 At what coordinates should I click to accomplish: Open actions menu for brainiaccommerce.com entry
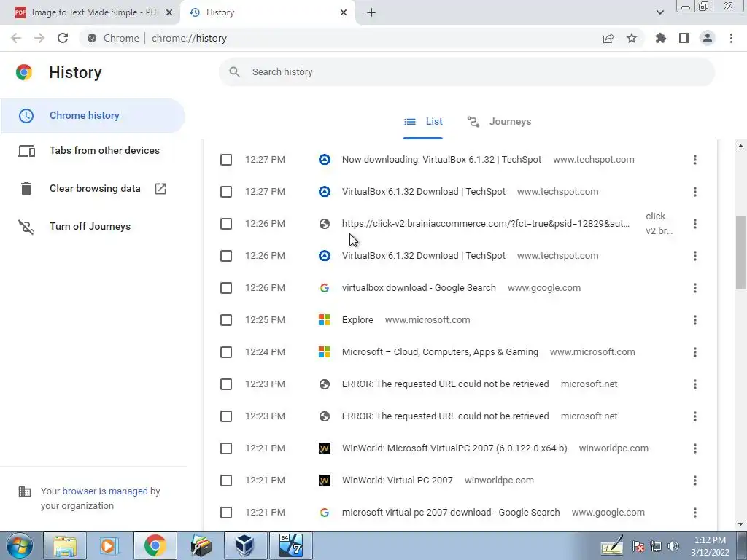(695, 224)
